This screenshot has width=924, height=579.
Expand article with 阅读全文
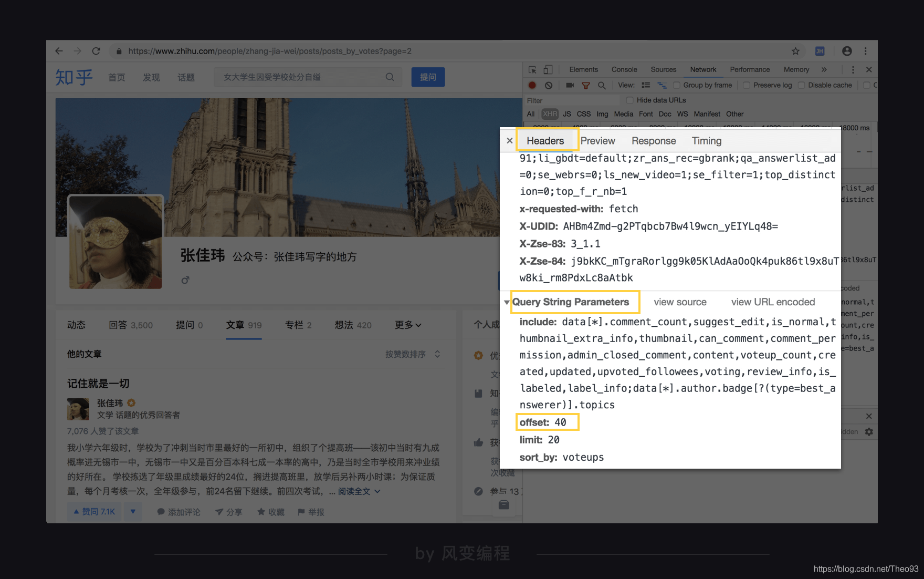(359, 491)
